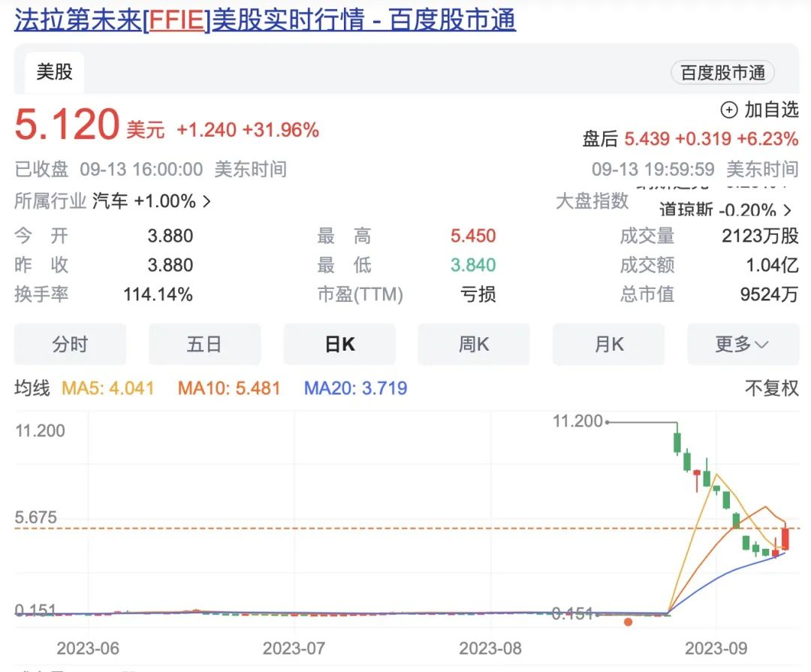Click the orange event dot on chart
Screen dimensions: 811x672
[628, 622]
